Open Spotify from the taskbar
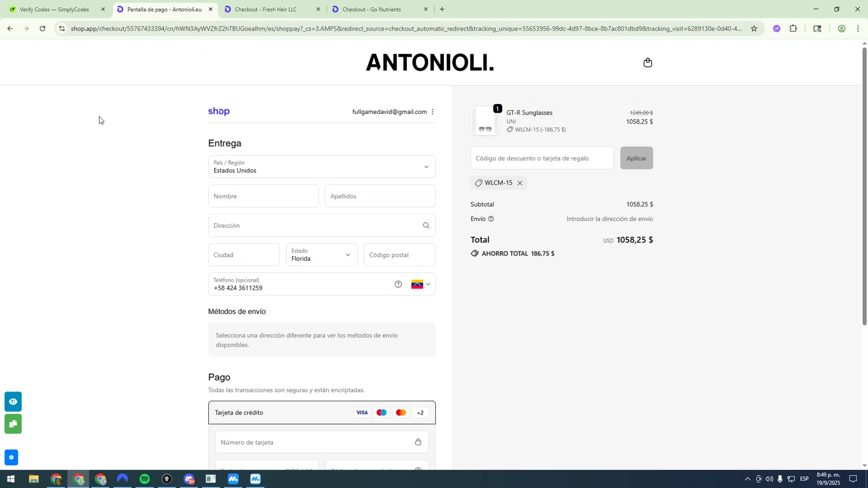The width and height of the screenshot is (868, 488). click(145, 479)
